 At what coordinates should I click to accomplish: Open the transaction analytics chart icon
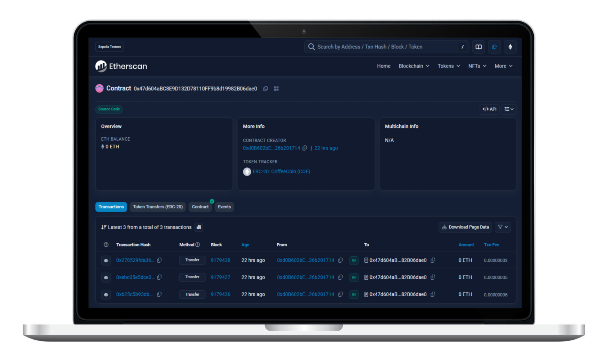click(x=199, y=227)
